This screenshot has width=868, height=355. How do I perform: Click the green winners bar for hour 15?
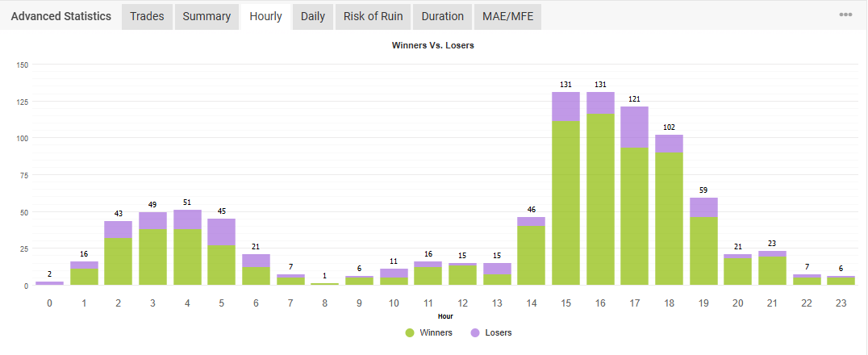[565, 203]
